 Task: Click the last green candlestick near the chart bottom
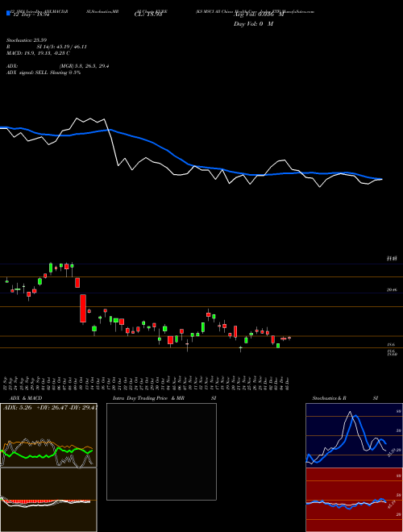[278, 346]
